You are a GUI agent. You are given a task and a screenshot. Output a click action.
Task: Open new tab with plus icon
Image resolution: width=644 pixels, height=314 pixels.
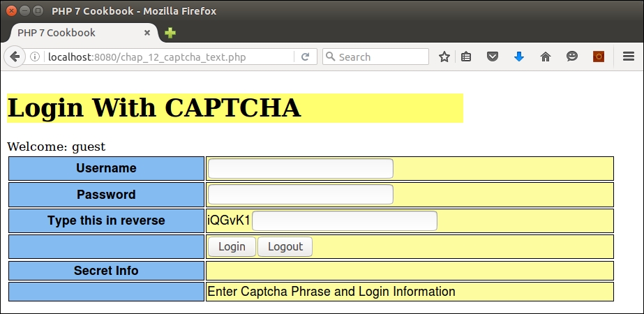click(170, 33)
